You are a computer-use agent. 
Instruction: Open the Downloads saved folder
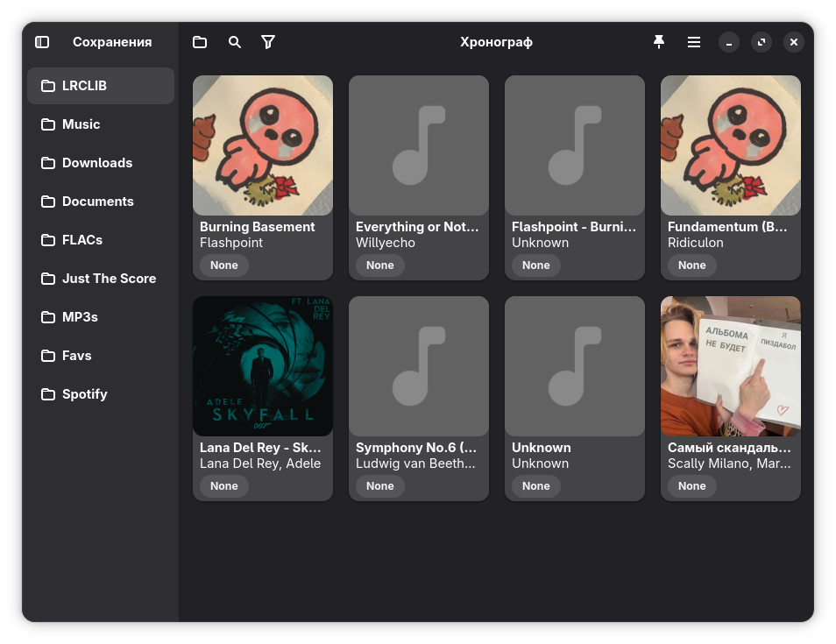click(x=96, y=163)
